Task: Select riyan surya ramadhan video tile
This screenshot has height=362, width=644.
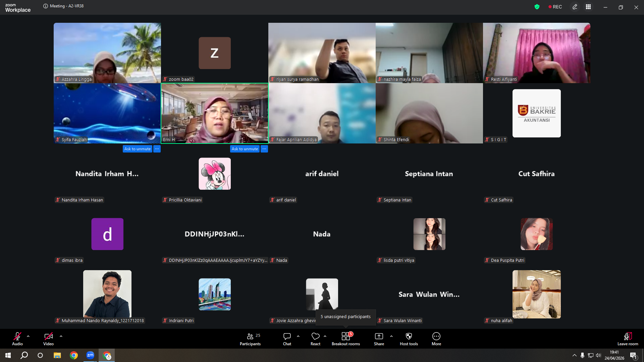Action: (322, 53)
